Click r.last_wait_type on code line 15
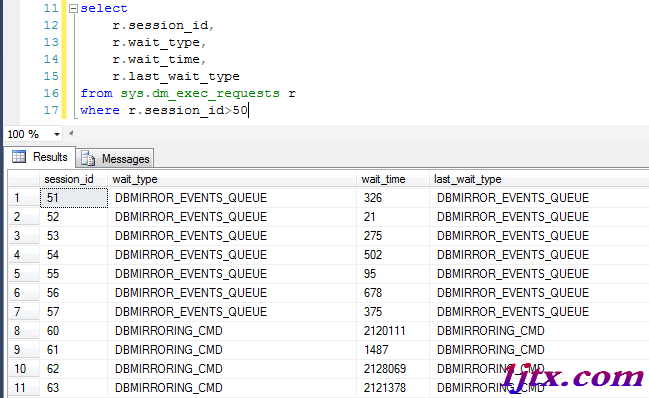The height and width of the screenshot is (398, 649). tap(176, 76)
